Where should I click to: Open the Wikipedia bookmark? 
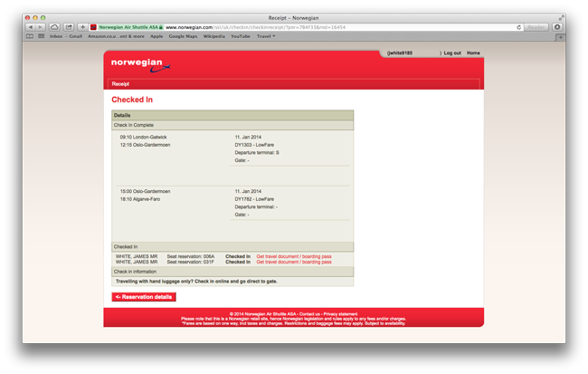(214, 36)
